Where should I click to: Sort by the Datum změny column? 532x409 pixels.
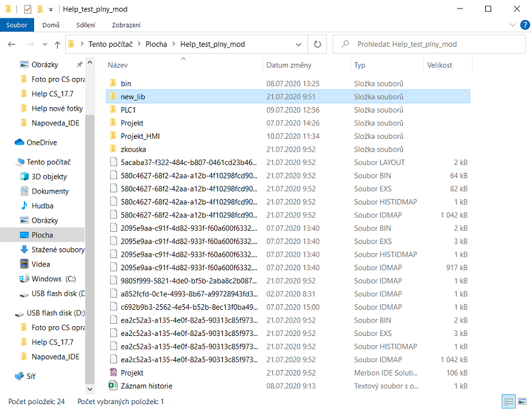point(289,65)
